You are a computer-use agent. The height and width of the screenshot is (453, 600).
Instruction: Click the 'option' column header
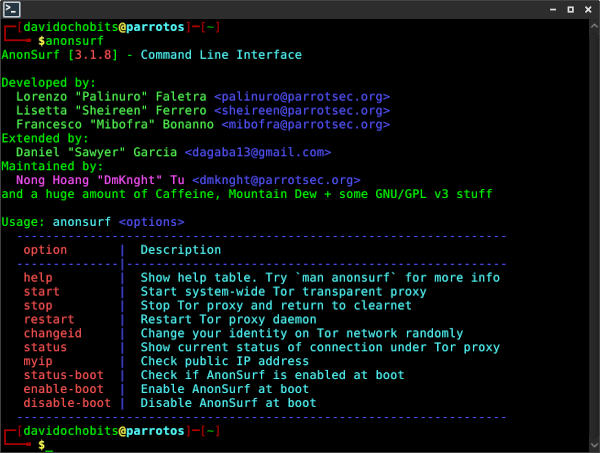click(x=45, y=250)
